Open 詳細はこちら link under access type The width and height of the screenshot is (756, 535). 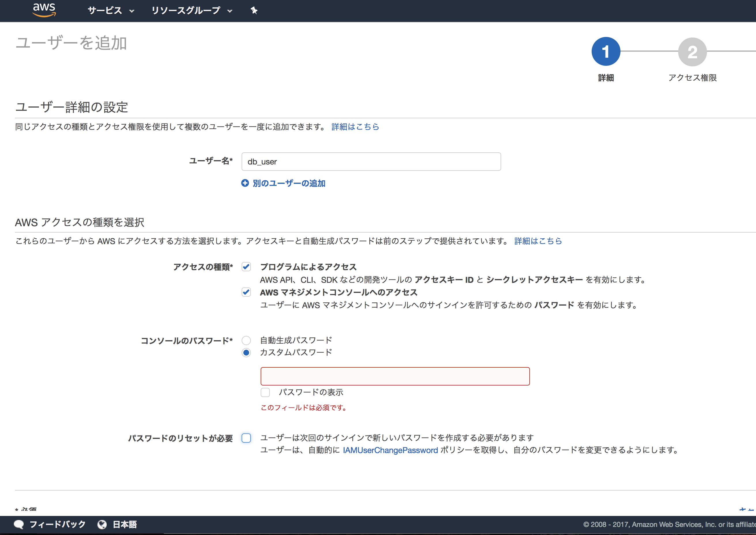coord(538,241)
